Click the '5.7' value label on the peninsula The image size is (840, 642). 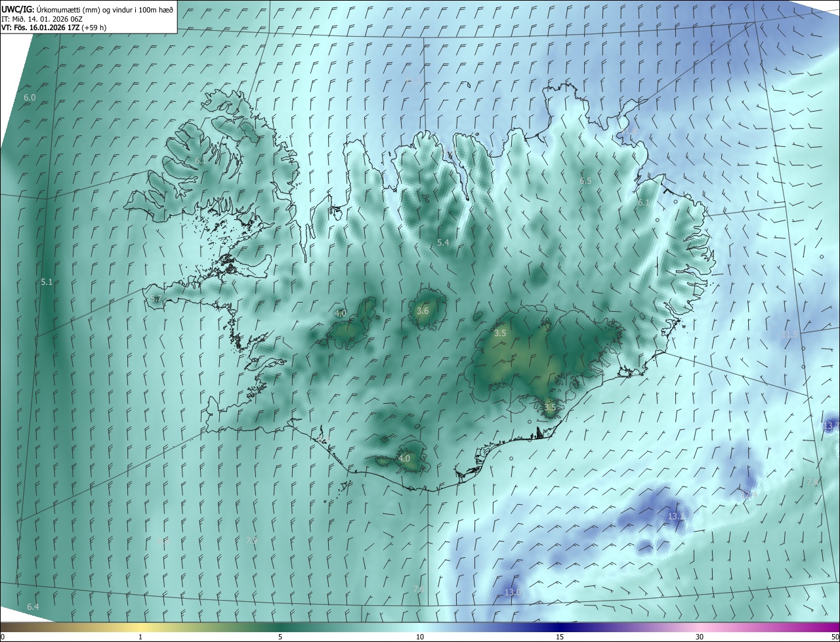click(156, 299)
